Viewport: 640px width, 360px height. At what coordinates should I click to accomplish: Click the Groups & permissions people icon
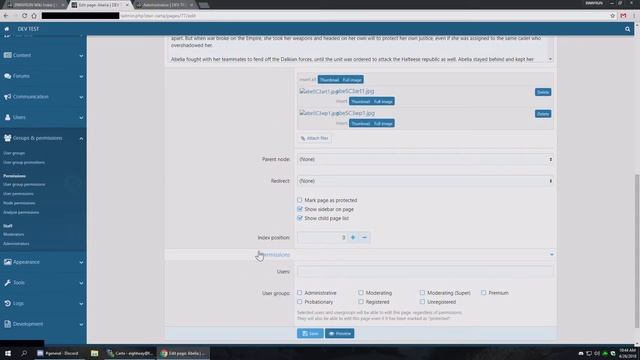pos(7,138)
